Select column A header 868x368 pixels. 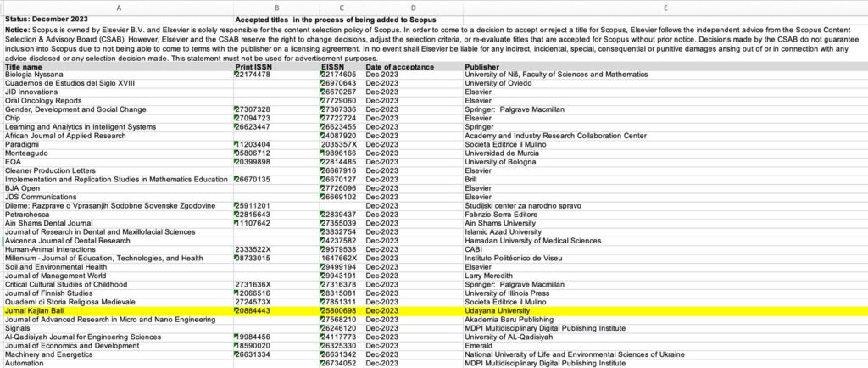click(119, 8)
